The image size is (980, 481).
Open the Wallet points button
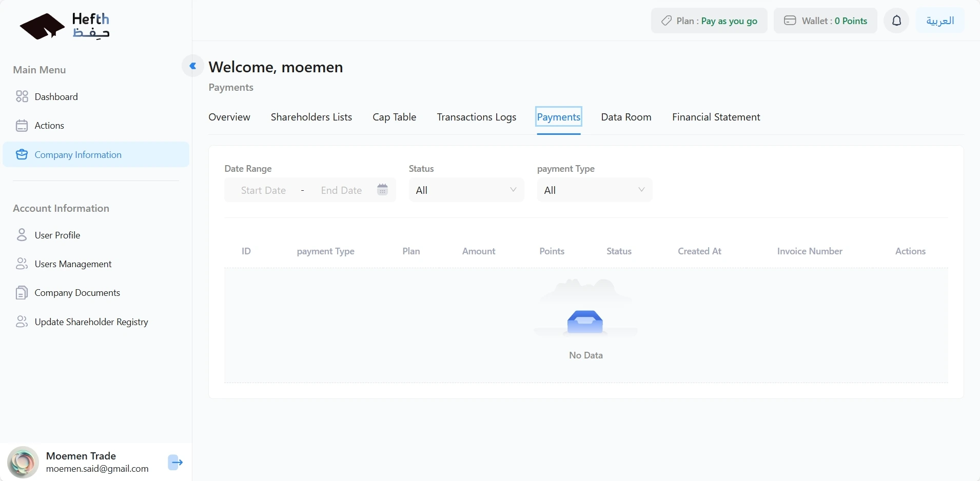point(825,21)
